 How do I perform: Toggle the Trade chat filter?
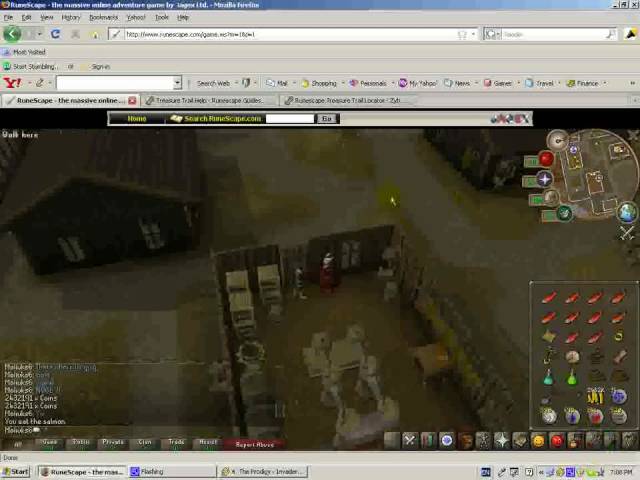(x=176, y=443)
